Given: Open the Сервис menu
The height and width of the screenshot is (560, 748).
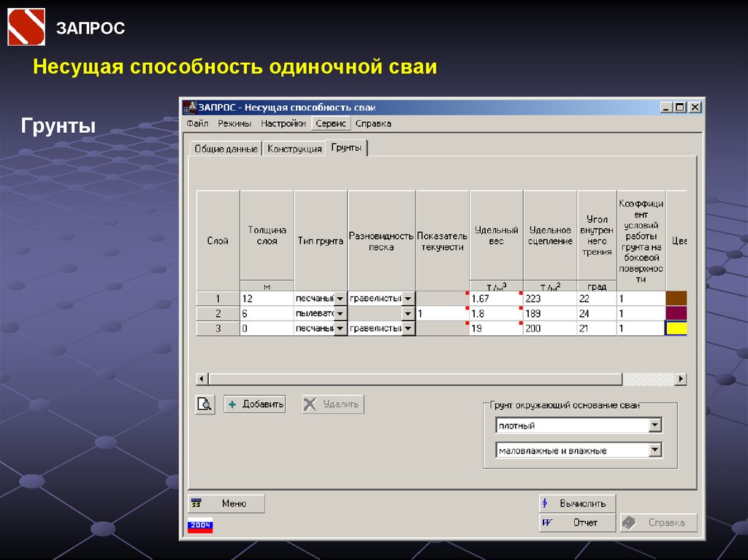Looking at the screenshot, I should coord(331,123).
